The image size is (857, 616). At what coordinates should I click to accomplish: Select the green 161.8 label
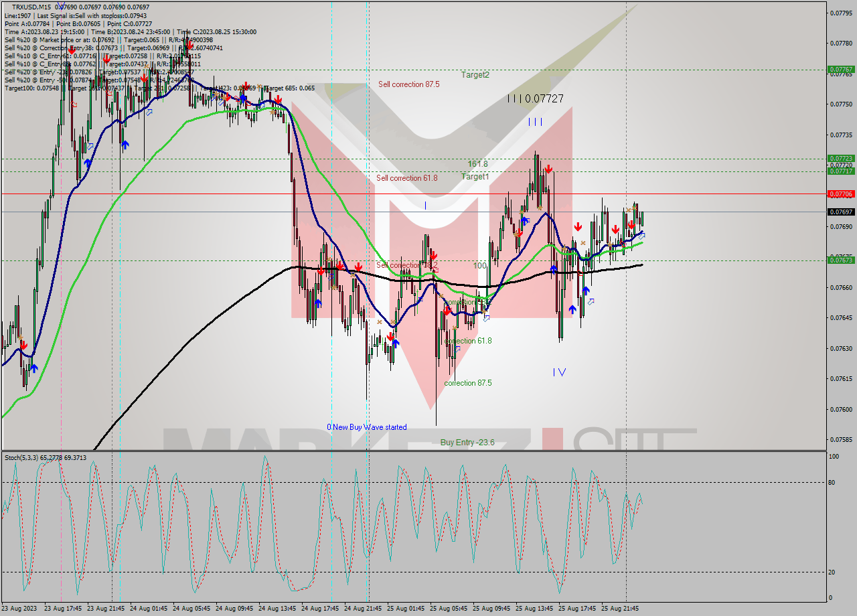pos(477,164)
